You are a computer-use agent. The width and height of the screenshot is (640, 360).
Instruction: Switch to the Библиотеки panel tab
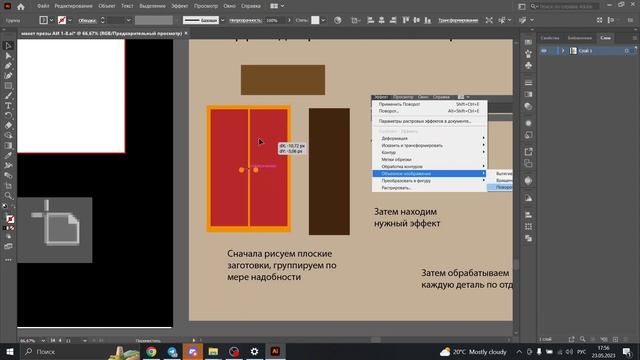[580, 38]
